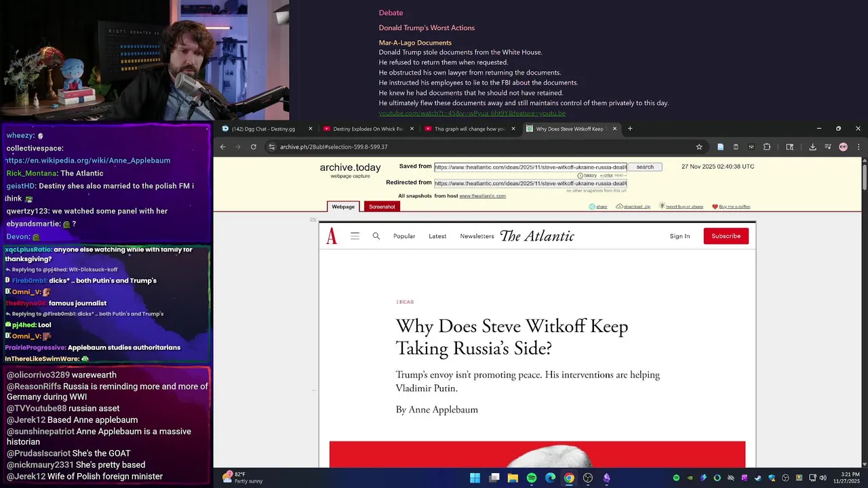Close the 'This graph will change' tab
868x488 pixels.
(513, 129)
